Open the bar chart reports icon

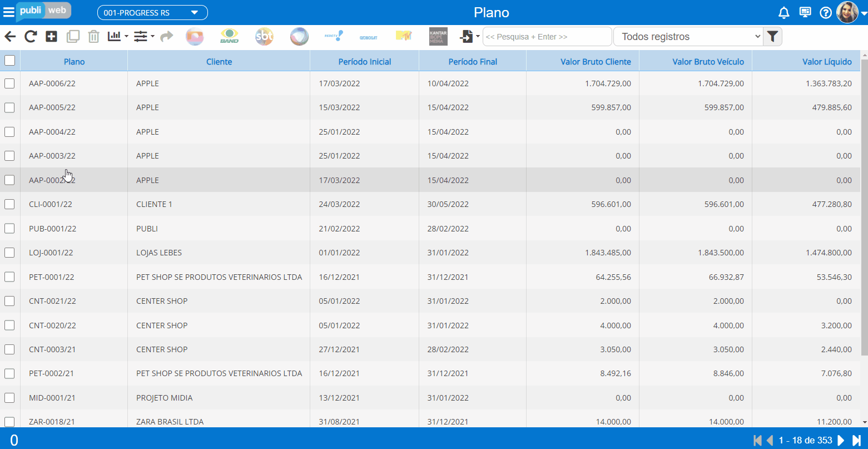(x=114, y=36)
